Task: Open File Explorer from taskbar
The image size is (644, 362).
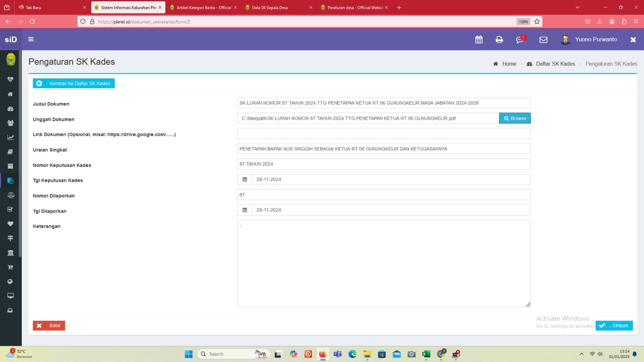Action: tap(367, 354)
